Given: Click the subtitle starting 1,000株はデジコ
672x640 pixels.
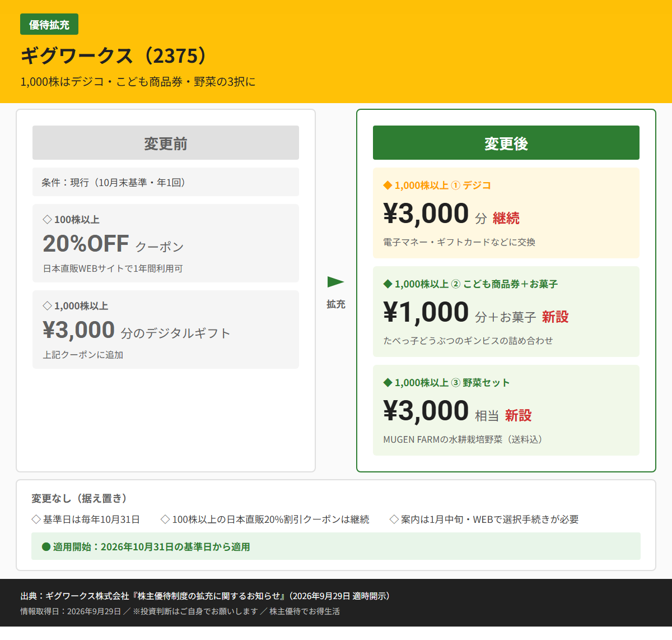Looking at the screenshot, I should coord(138,82).
